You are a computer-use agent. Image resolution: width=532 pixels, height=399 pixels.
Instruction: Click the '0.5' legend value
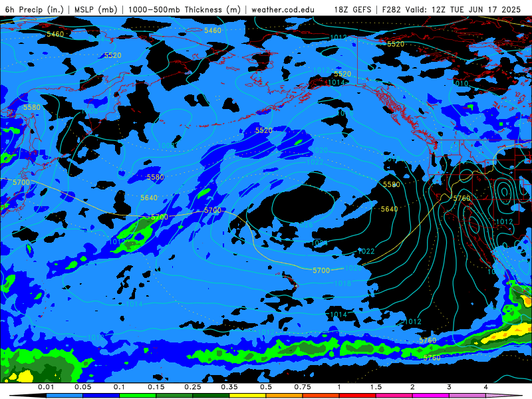(x=266, y=387)
